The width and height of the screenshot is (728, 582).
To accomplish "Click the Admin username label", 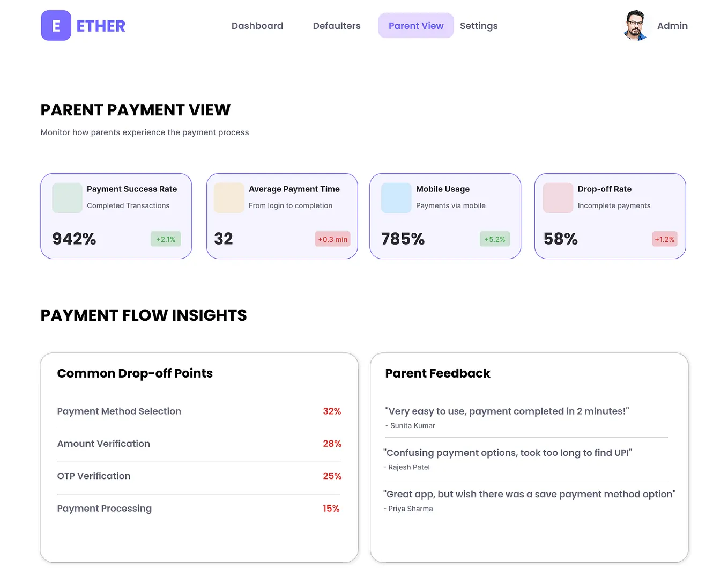I will click(672, 26).
